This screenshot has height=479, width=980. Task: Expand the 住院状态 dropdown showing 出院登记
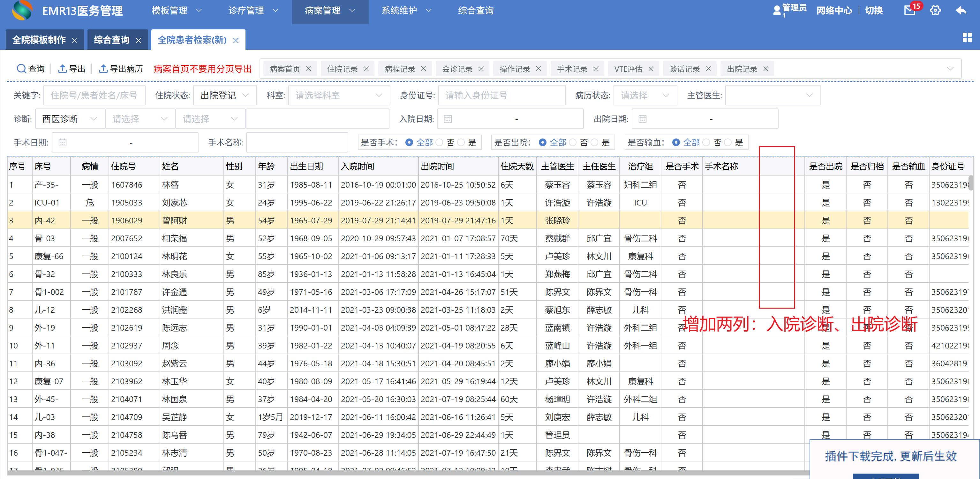[x=225, y=95]
